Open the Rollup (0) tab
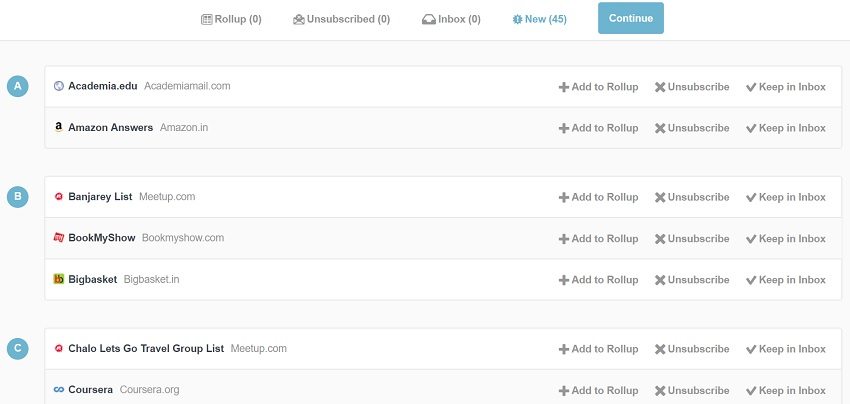This screenshot has height=404, width=850. (x=231, y=20)
